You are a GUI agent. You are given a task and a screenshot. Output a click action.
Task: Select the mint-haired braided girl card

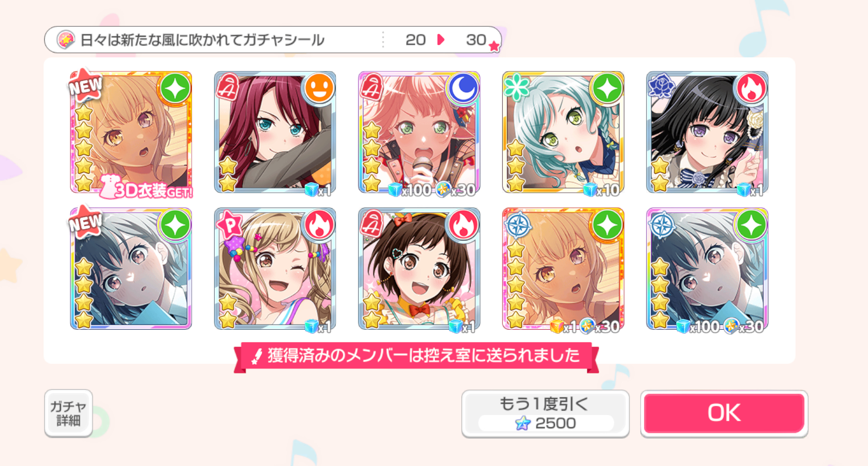coord(563,132)
